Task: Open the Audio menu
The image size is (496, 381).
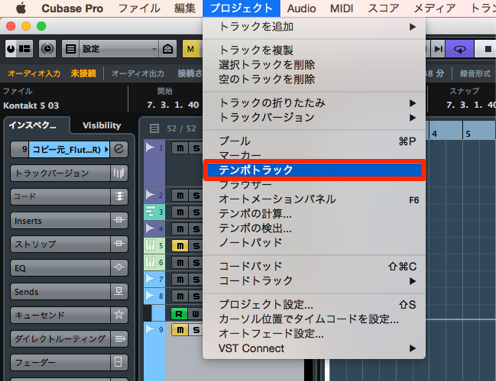Action: coord(301,8)
